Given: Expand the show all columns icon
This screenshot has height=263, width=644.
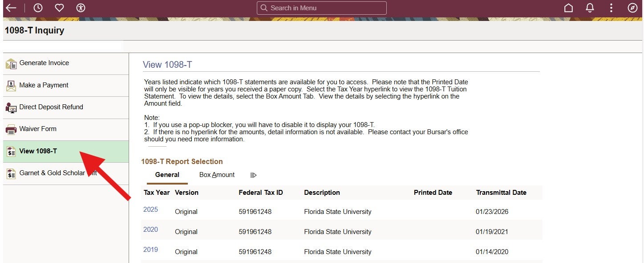Looking at the screenshot, I should [x=254, y=175].
